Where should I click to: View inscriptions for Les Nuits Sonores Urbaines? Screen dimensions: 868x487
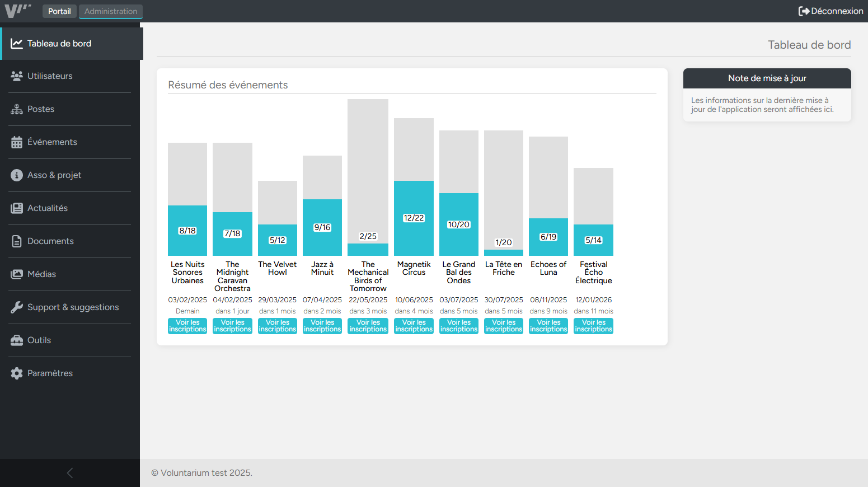[187, 326]
